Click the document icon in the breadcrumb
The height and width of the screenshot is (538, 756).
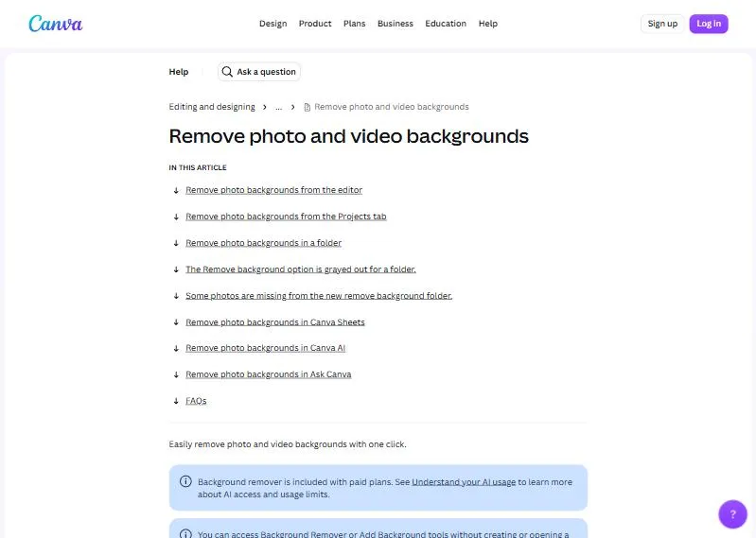point(308,107)
